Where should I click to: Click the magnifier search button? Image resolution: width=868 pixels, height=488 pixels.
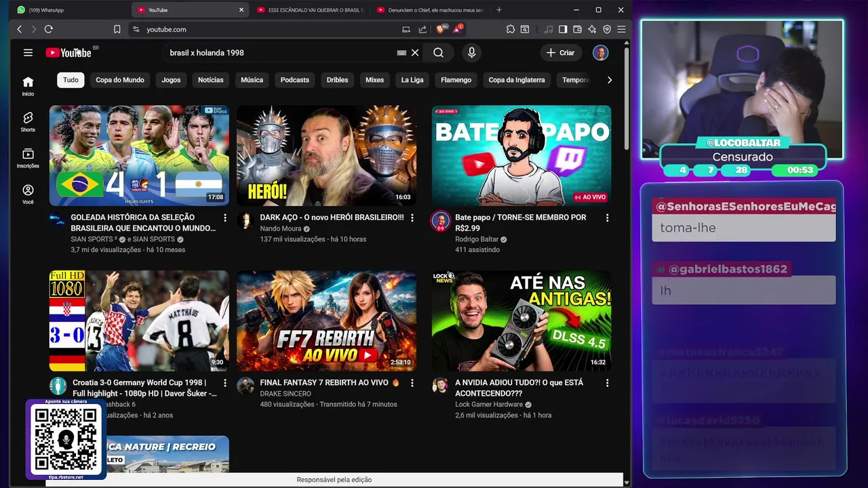(x=438, y=52)
